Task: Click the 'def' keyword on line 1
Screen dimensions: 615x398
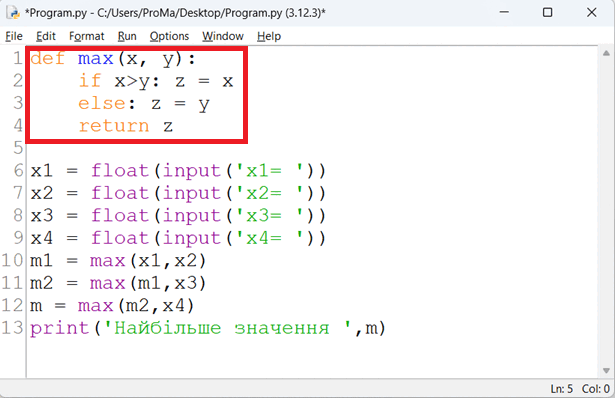Action: 48,59
